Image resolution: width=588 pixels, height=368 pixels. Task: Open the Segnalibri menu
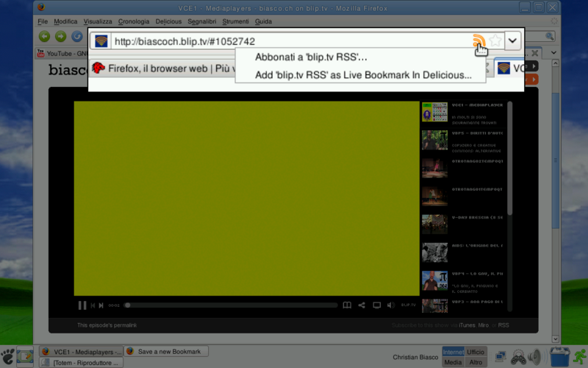coord(201,21)
